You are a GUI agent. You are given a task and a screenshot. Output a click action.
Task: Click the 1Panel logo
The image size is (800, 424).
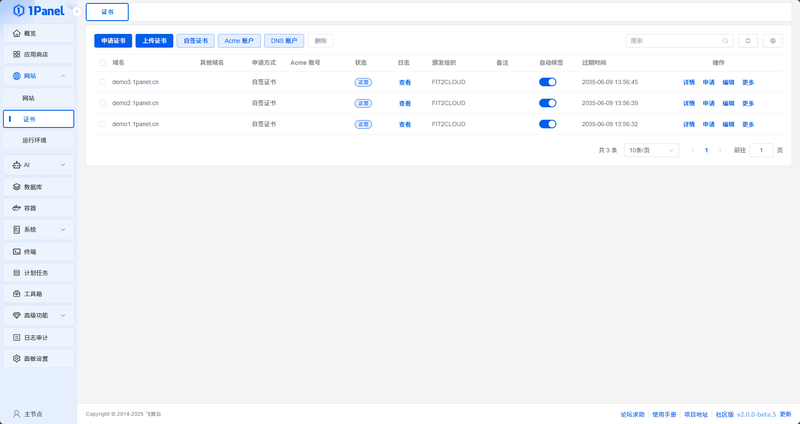(39, 10)
